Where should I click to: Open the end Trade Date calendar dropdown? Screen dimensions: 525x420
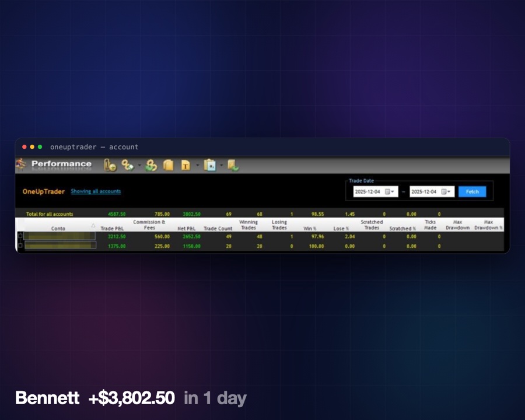coord(446,191)
